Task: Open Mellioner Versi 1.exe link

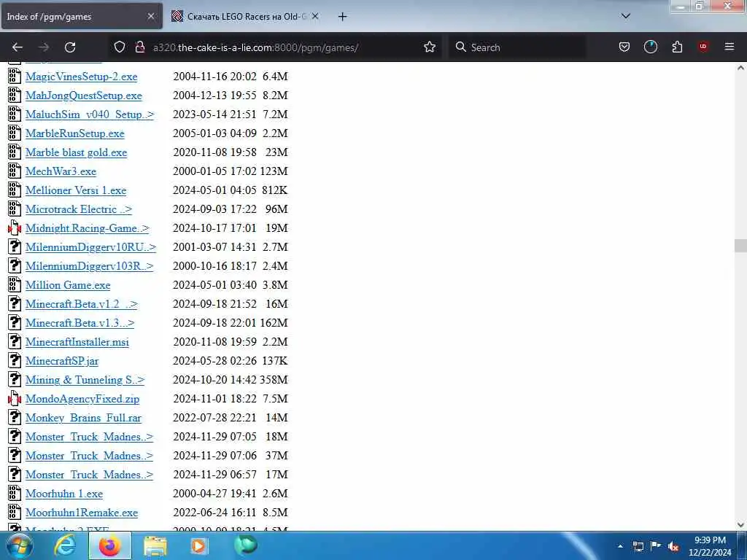Action: tap(76, 190)
